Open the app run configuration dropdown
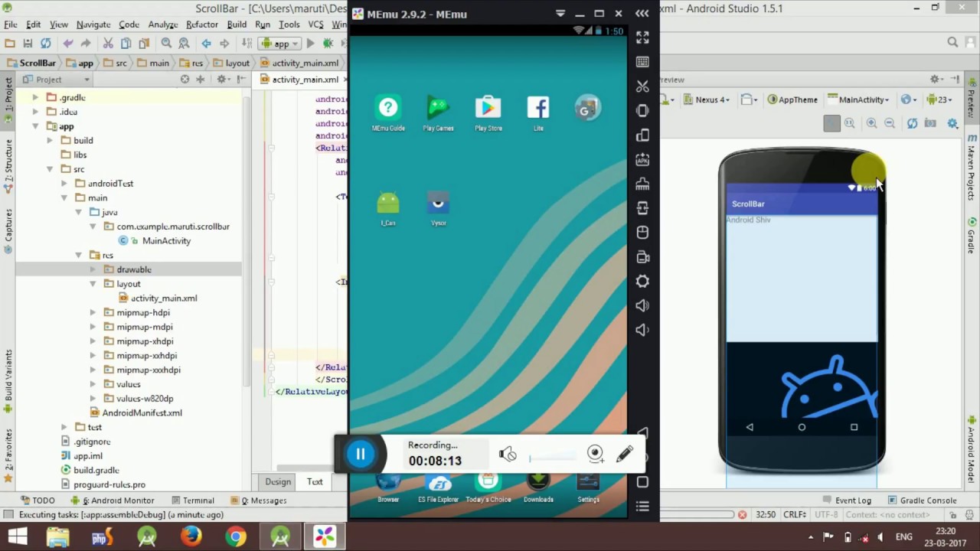The height and width of the screenshot is (551, 980). pos(279,44)
